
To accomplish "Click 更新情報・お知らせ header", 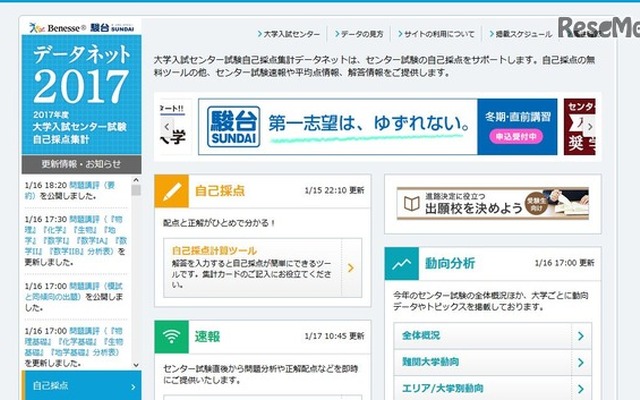I will click(81, 164).
